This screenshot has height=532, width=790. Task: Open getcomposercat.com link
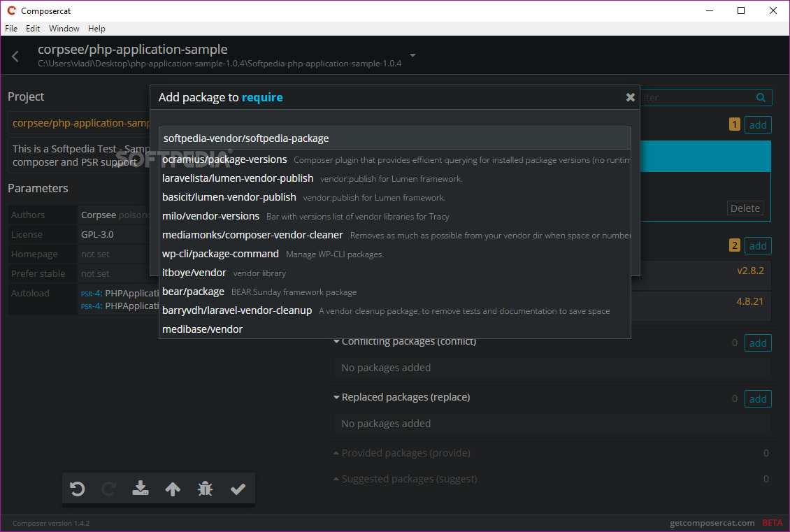click(712, 523)
